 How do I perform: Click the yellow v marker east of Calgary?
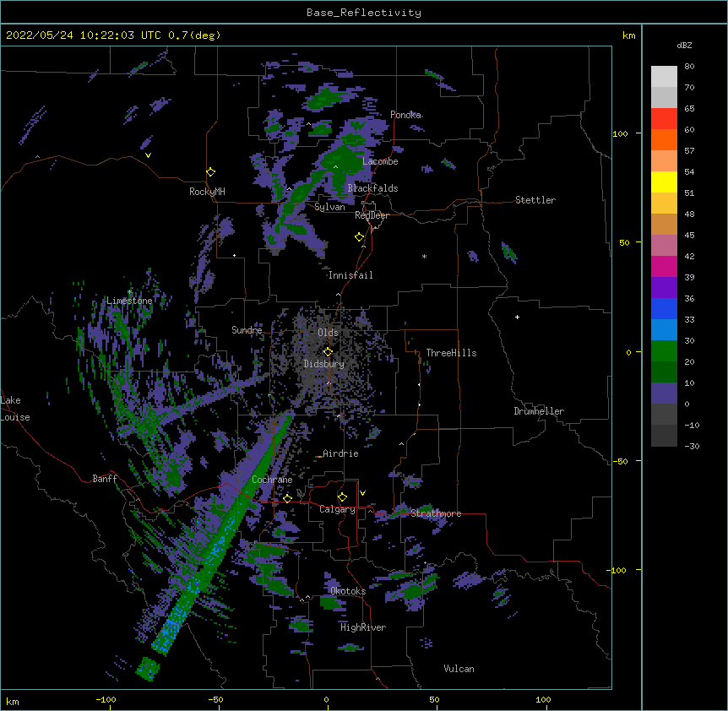click(x=362, y=493)
